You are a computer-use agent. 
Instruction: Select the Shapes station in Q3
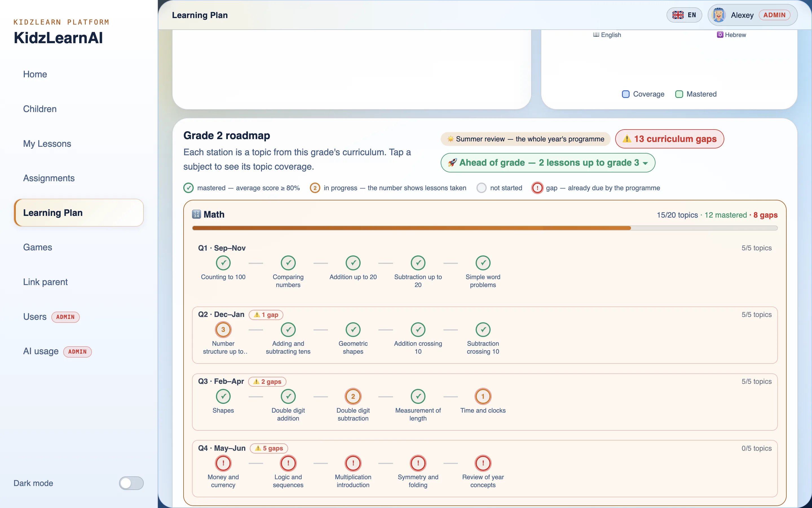tap(223, 397)
